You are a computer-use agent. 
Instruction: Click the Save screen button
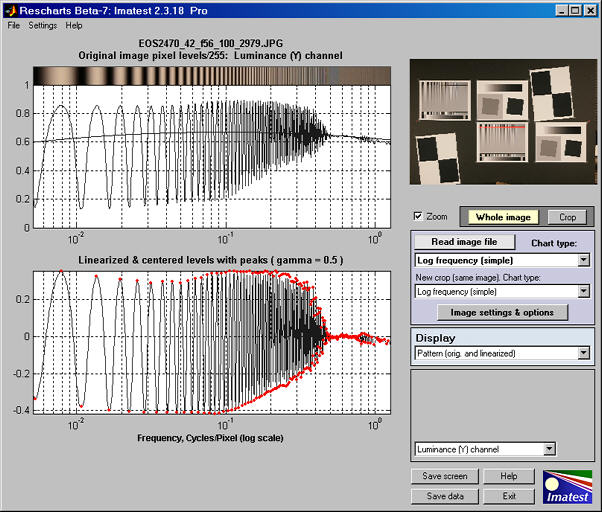pos(445,476)
